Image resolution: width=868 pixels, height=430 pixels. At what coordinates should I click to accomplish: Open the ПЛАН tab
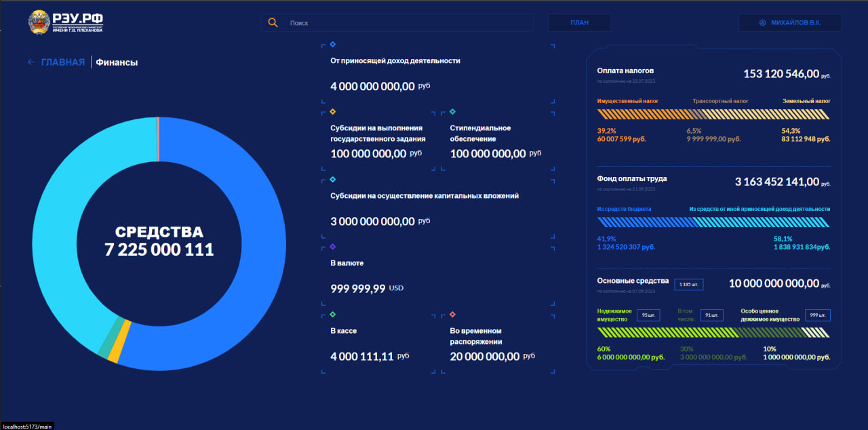click(x=579, y=22)
